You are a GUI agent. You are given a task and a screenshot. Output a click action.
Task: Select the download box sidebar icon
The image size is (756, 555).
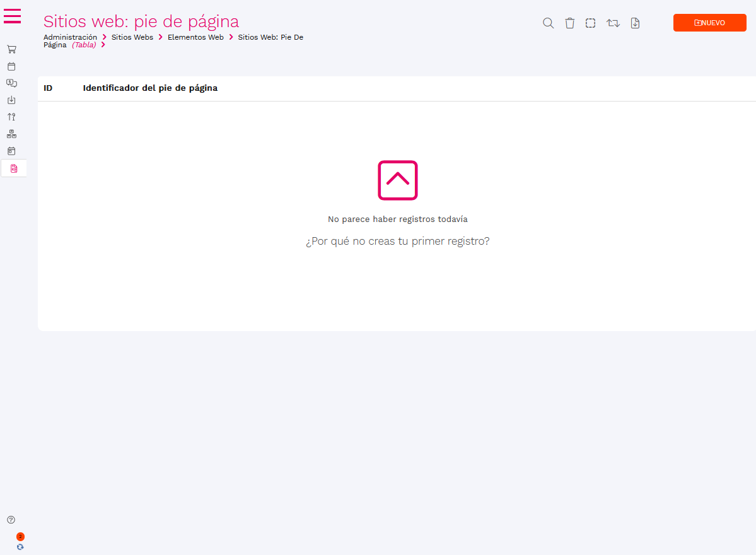11,100
